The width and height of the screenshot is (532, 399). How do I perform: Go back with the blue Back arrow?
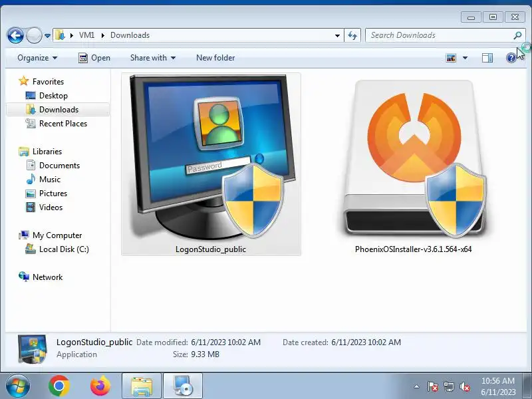click(15, 35)
